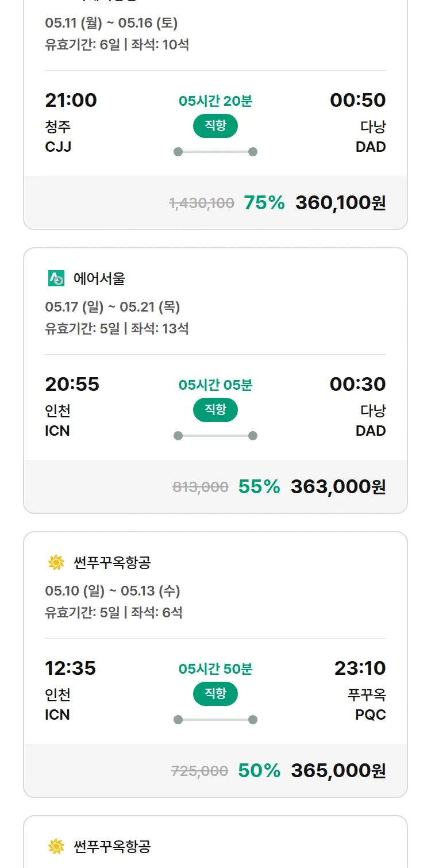Click the crossed-out 1,430,100 original price
Image resolution: width=431 pixels, height=868 pixels.
pyautogui.click(x=202, y=203)
